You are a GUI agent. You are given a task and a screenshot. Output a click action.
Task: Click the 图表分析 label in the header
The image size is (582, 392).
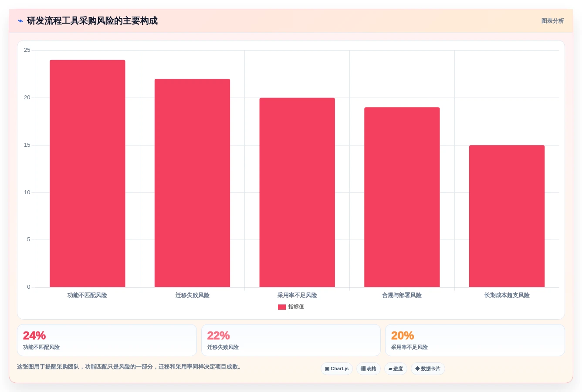pyautogui.click(x=552, y=21)
